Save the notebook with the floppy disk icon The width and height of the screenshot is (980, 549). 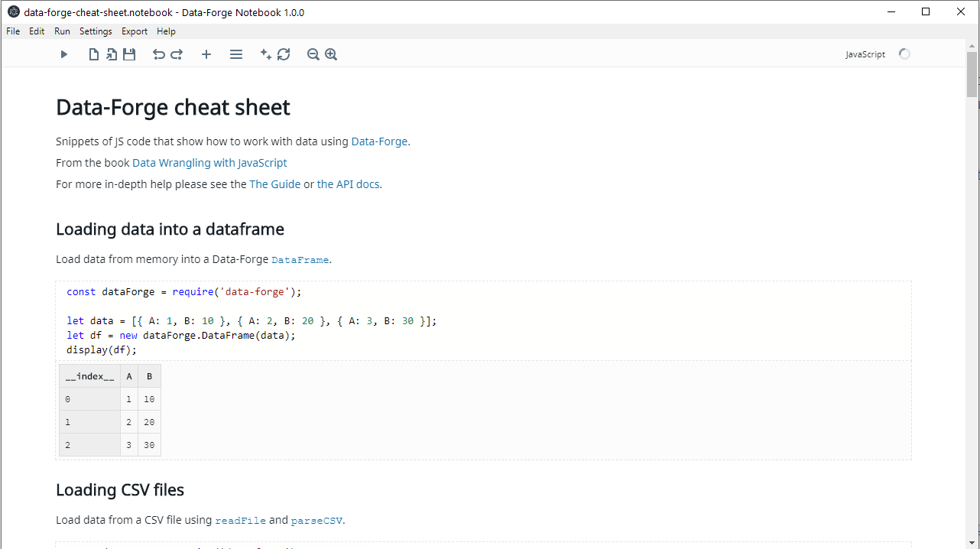[129, 54]
